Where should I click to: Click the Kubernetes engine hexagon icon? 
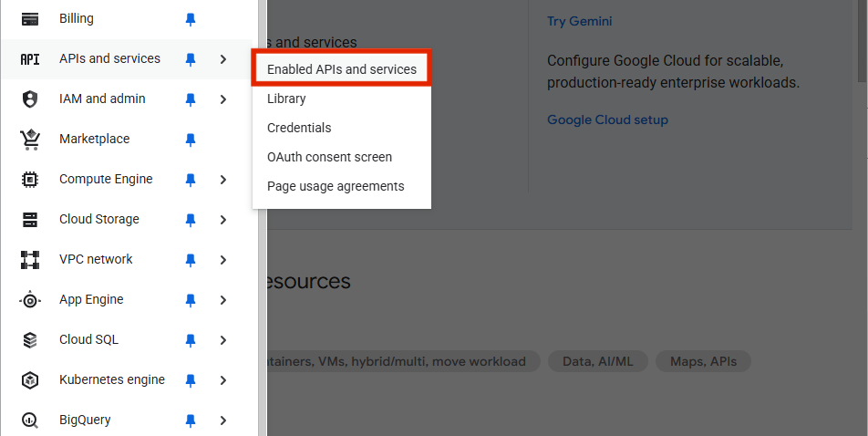(x=30, y=379)
